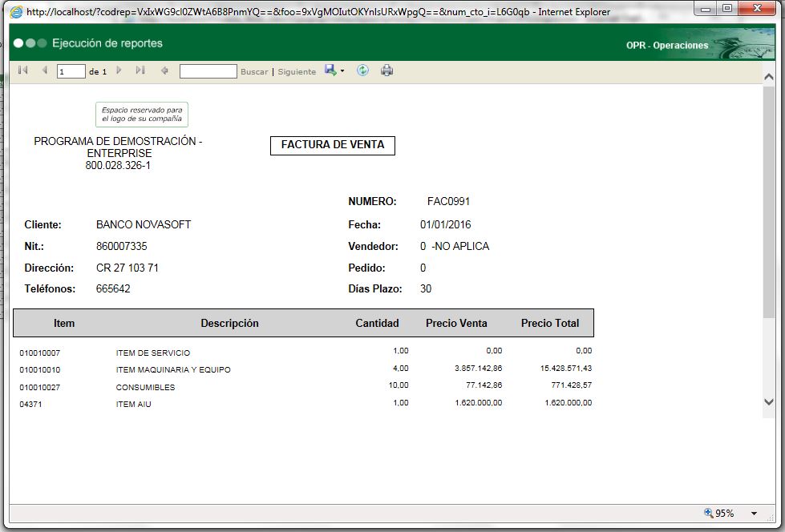Go to next report page
Viewport: 785px width, 532px height.
pos(119,70)
